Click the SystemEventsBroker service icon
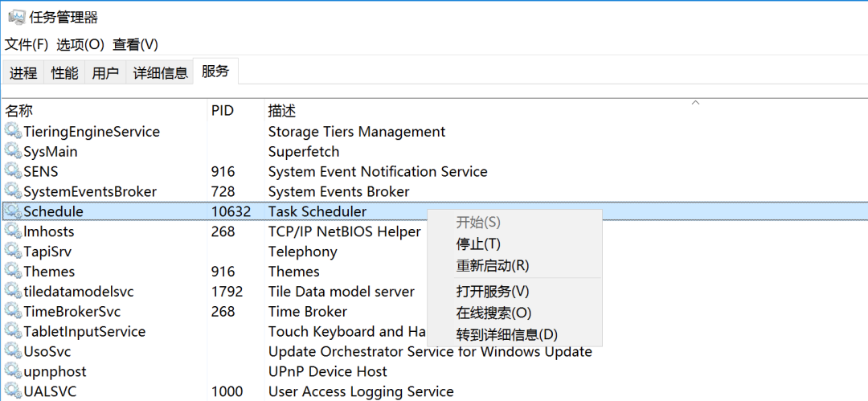The image size is (868, 401). [x=13, y=191]
